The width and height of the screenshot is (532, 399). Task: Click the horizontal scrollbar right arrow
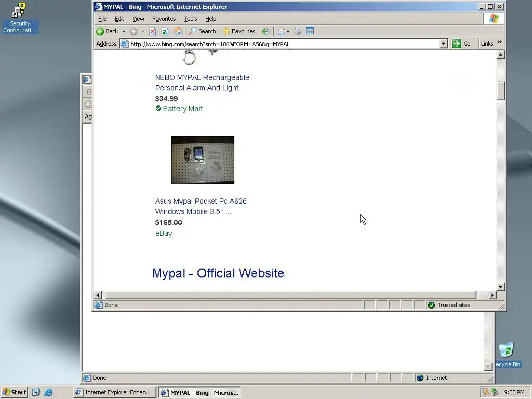[x=493, y=295]
